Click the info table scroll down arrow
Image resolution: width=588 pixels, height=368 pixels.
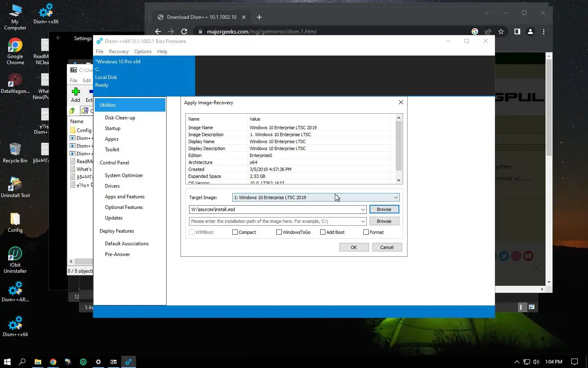(399, 180)
